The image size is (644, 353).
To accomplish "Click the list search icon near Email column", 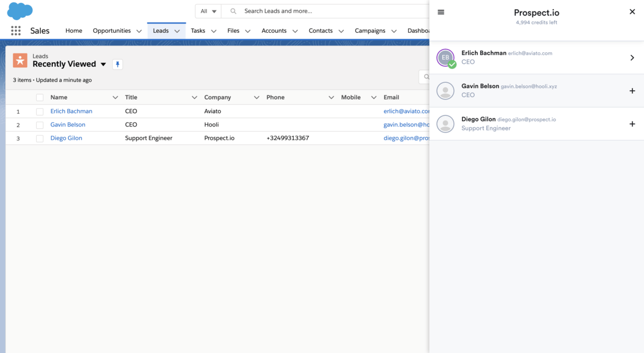I will click(x=426, y=77).
